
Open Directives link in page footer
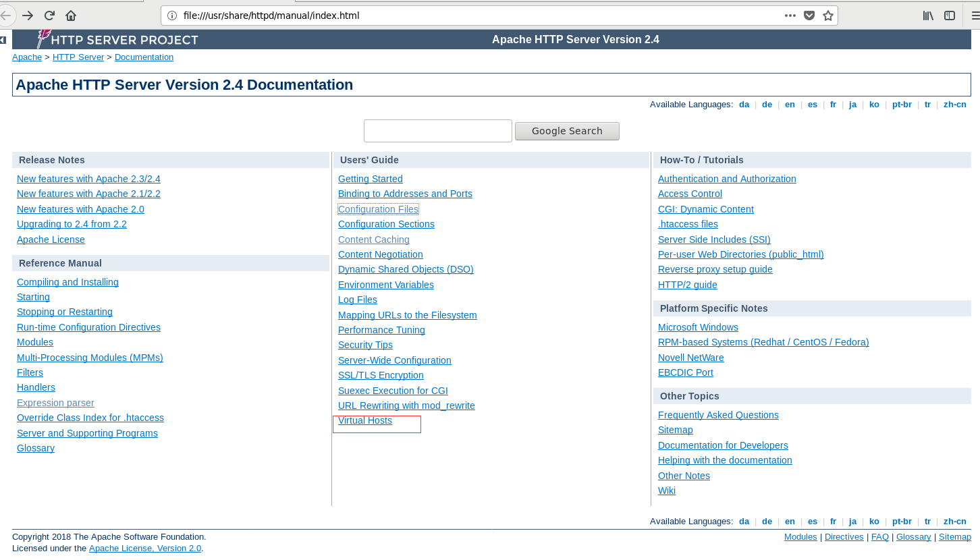click(x=844, y=537)
